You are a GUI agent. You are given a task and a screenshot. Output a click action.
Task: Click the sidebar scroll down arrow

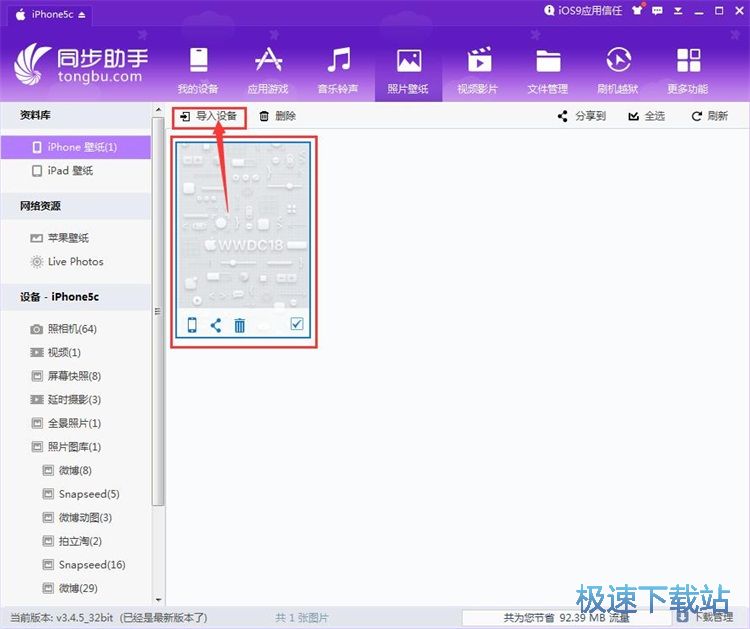pyautogui.click(x=158, y=599)
